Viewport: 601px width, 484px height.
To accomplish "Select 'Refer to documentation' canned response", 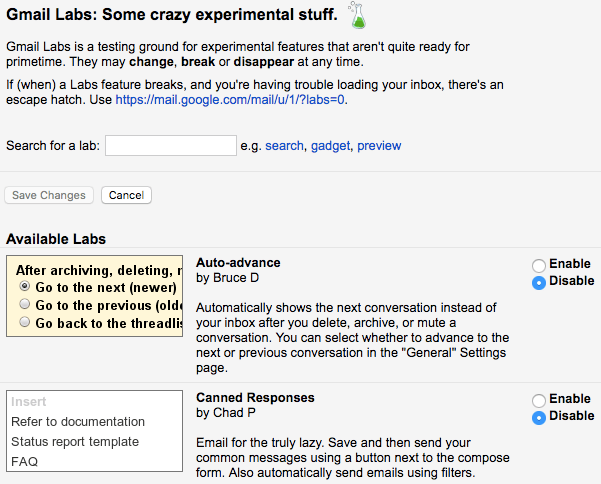I will point(78,422).
